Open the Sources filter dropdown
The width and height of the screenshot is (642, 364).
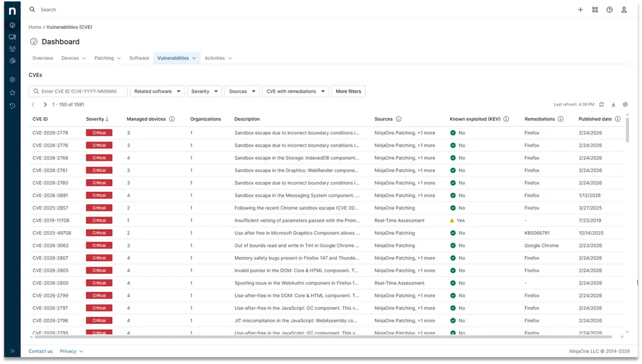[x=242, y=91]
